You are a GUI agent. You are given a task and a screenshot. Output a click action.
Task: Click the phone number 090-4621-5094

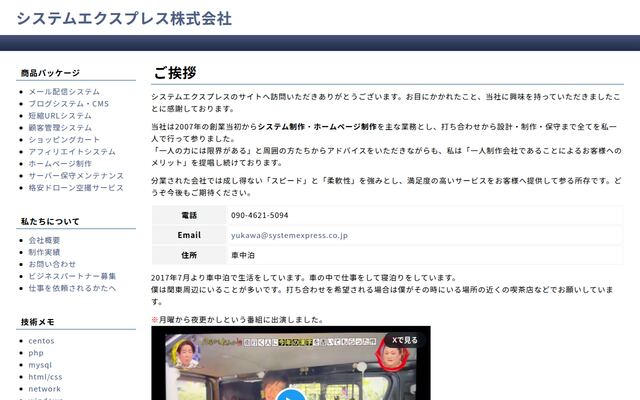coord(260,215)
